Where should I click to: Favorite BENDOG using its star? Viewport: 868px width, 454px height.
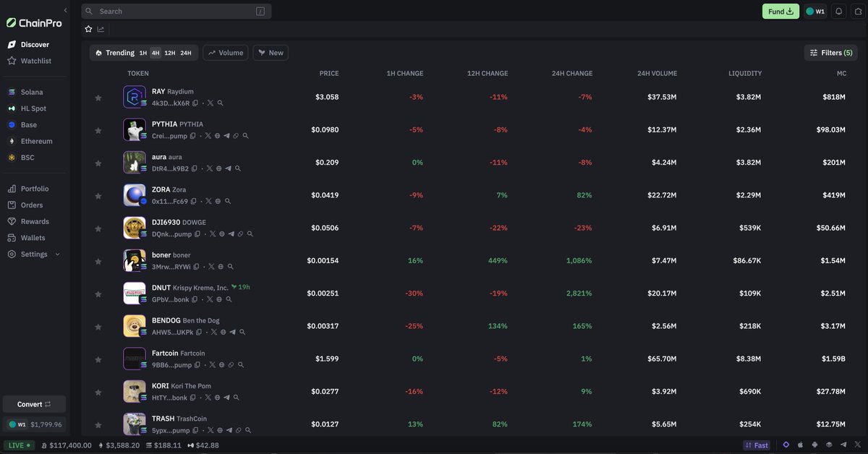click(x=98, y=327)
